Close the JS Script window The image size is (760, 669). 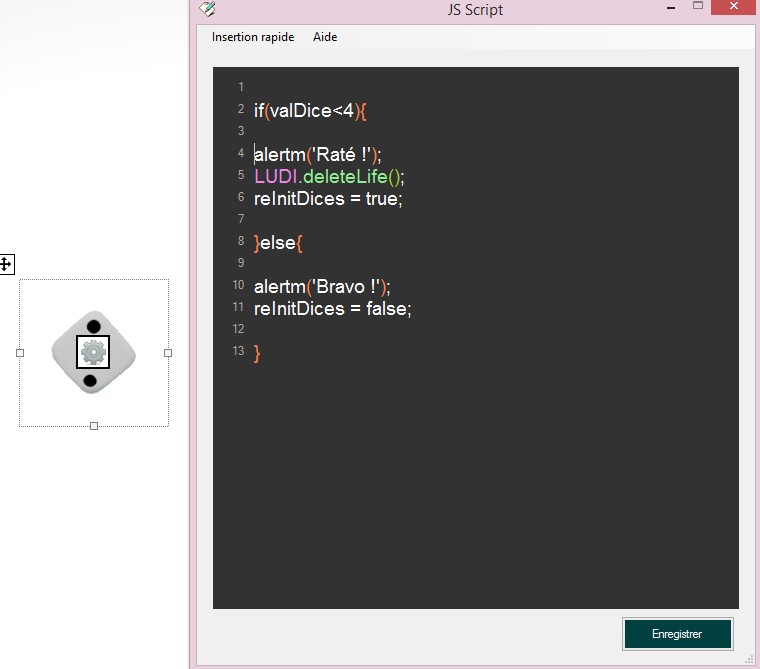point(736,7)
